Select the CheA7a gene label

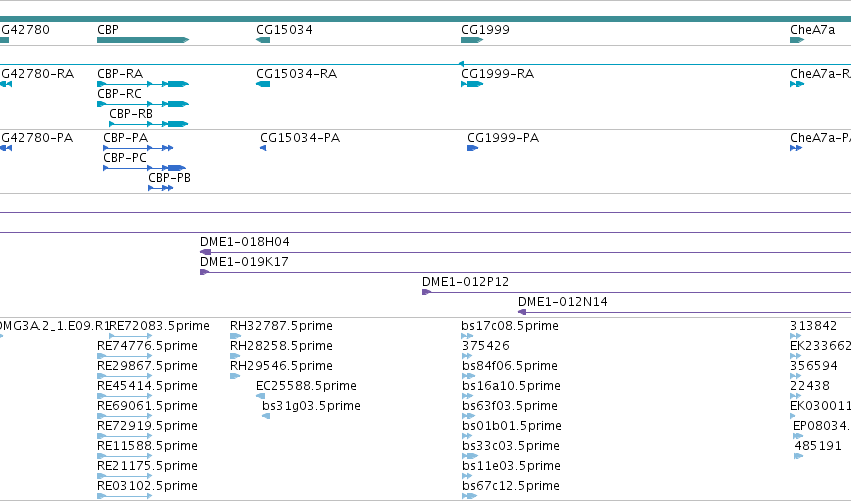click(812, 30)
